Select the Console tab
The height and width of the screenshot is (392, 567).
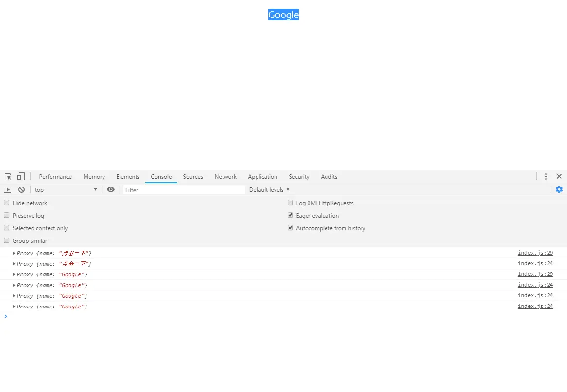(x=161, y=176)
